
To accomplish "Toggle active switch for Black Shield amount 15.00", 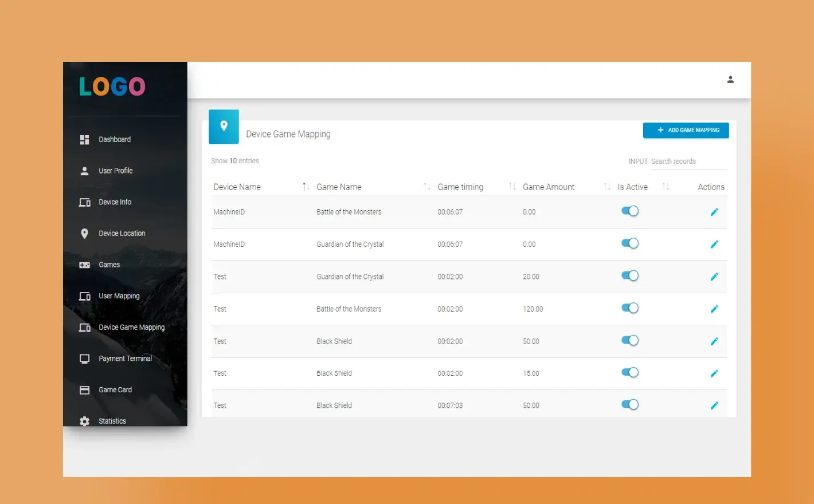I will 629,373.
